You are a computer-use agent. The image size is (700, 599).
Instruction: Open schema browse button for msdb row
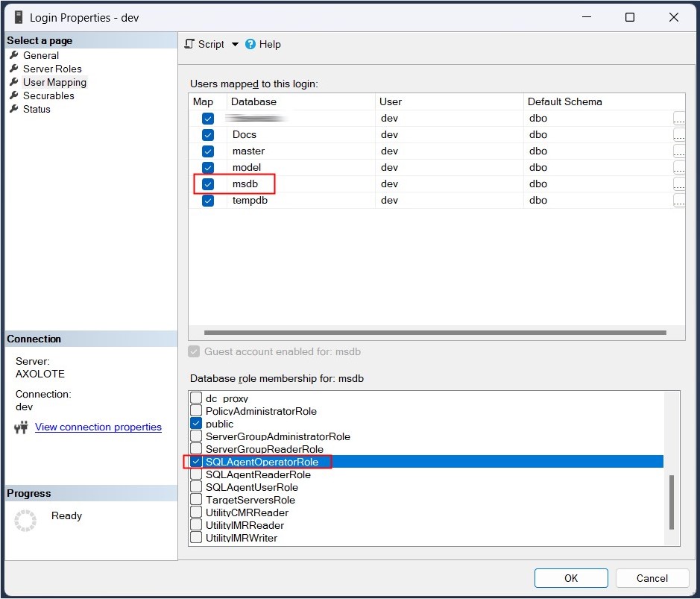[678, 184]
